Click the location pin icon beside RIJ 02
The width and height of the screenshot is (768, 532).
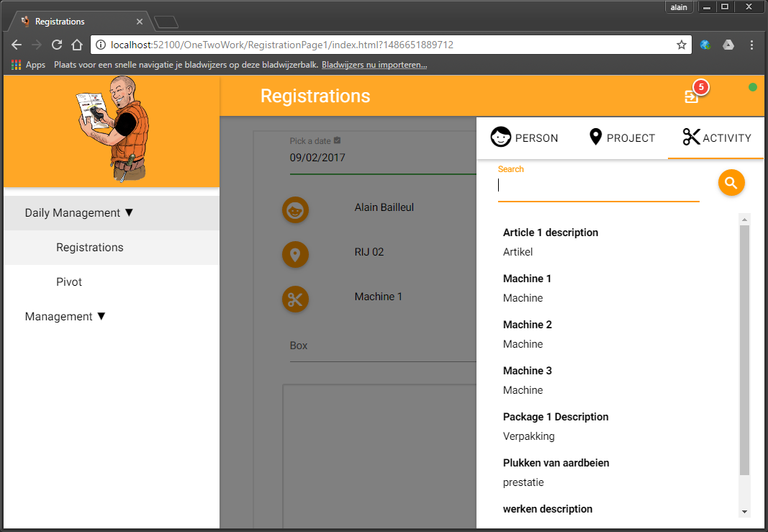tap(295, 255)
